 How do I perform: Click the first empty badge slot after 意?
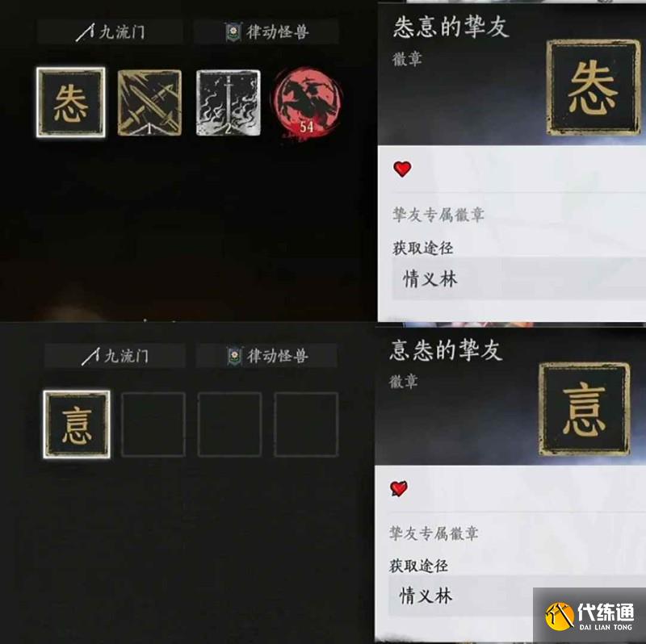click(x=153, y=424)
